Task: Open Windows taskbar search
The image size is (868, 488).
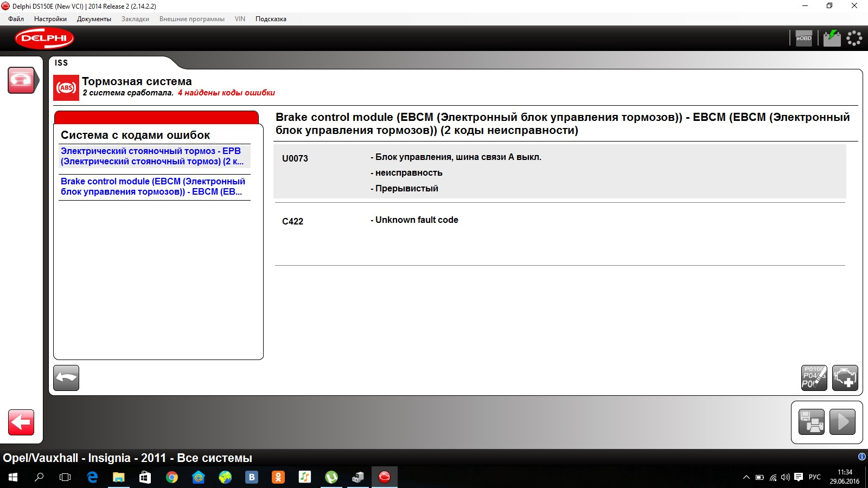Action: coord(39,477)
